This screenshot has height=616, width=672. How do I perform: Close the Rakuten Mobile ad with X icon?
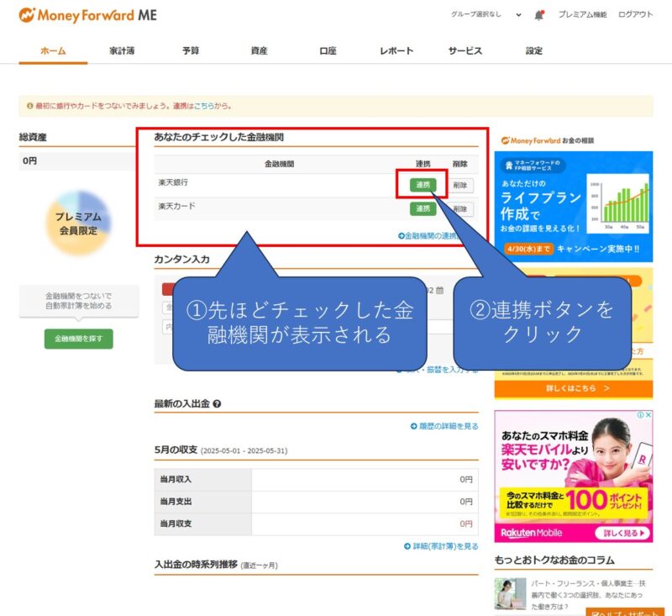648,414
